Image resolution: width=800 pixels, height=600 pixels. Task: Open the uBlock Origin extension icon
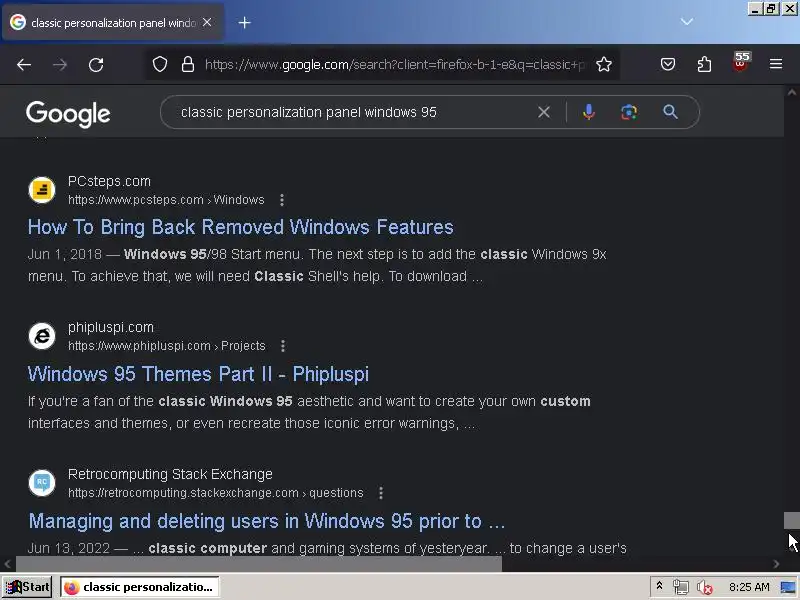[740, 62]
